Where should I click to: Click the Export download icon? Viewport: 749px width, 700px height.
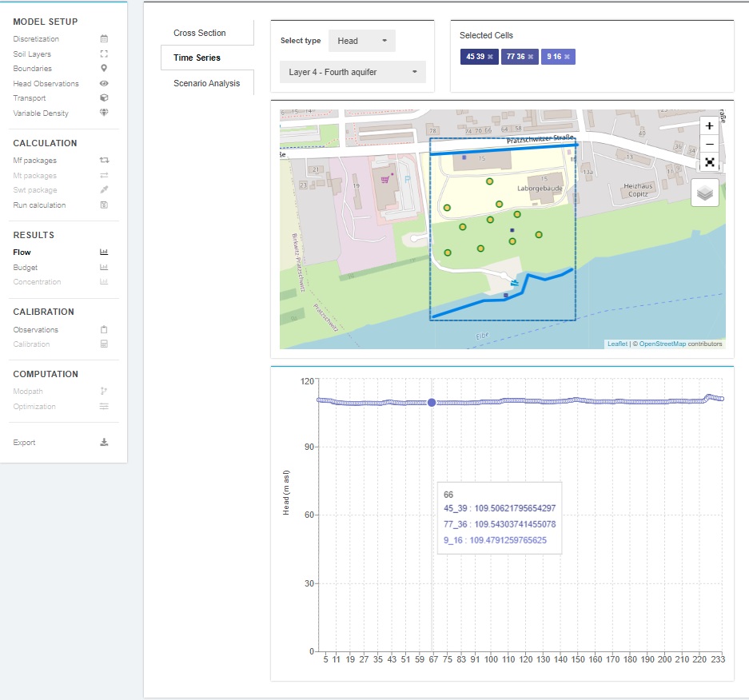105,442
